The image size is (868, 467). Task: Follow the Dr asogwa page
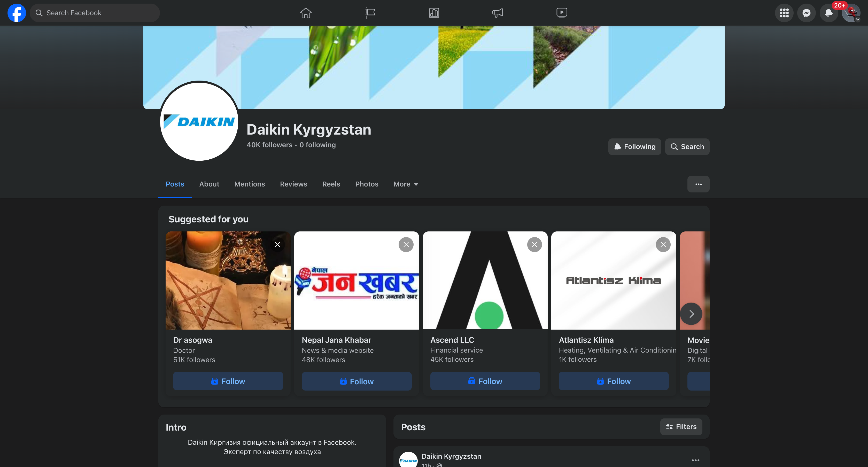228,381
